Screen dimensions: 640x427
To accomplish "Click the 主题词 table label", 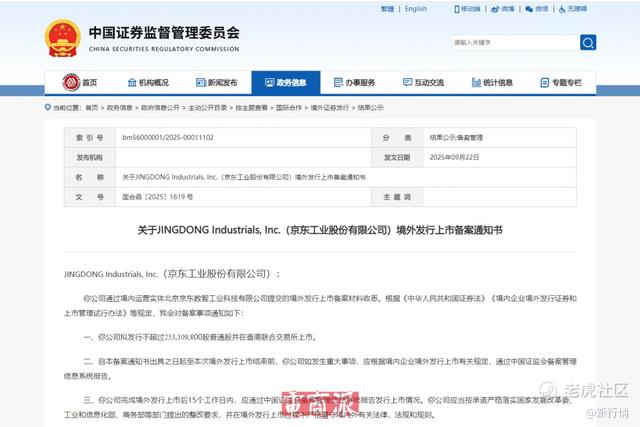I will [x=397, y=197].
